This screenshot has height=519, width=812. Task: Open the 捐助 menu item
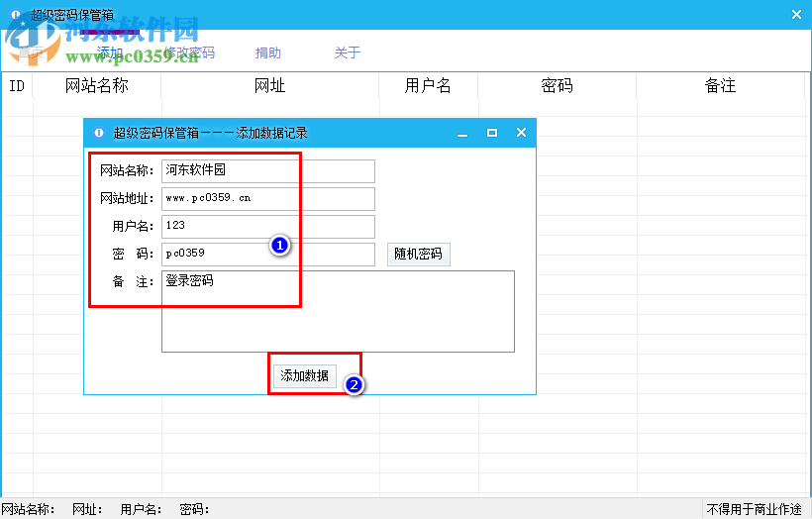(268, 52)
